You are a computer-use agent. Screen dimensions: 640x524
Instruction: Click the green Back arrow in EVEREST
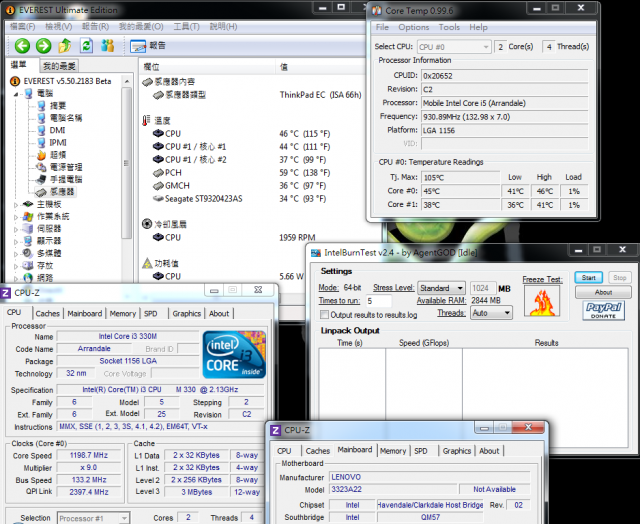pos(22,46)
